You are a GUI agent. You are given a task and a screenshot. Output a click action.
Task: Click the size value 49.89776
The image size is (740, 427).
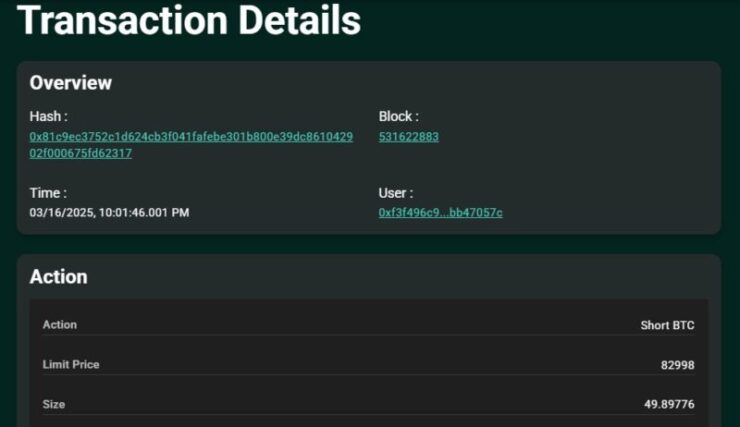point(669,404)
